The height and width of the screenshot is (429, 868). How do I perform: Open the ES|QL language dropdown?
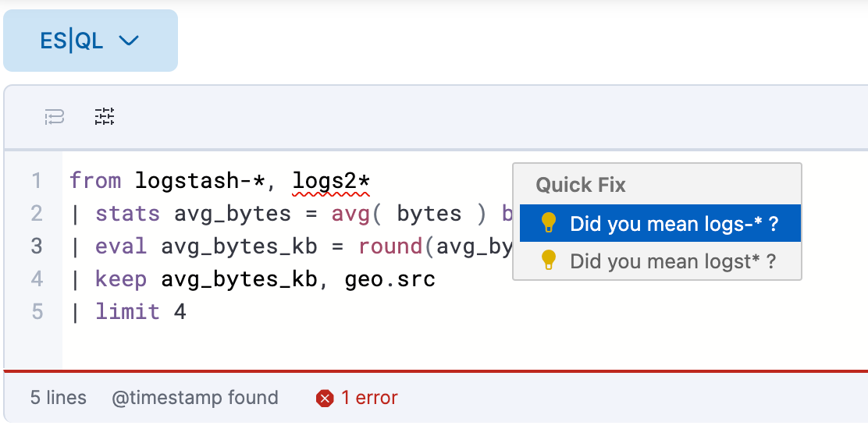pyautogui.click(x=90, y=41)
